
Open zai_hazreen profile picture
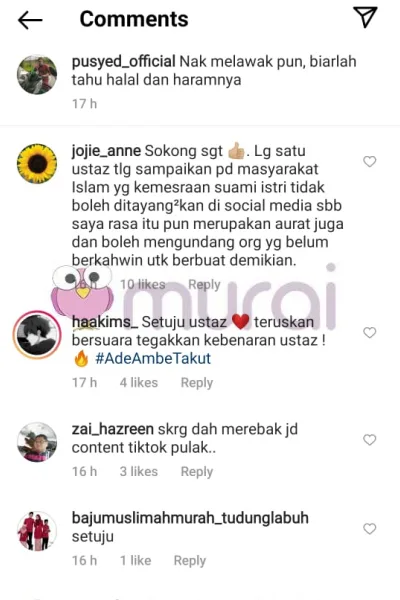pyautogui.click(x=37, y=442)
